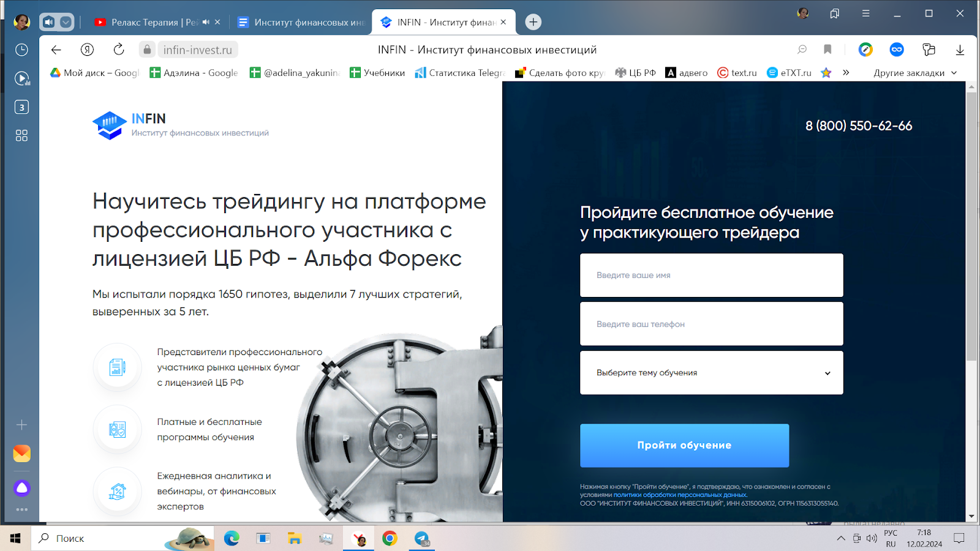Screen dimensions: 980x551
Task: Open browser downloads arrow icon
Action: 960,50
